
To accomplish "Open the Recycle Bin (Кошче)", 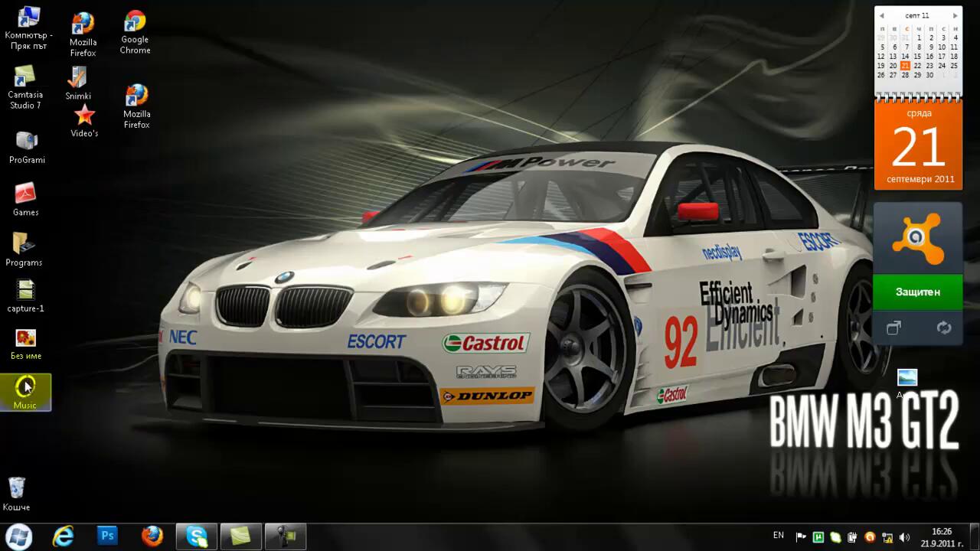I will click(16, 488).
